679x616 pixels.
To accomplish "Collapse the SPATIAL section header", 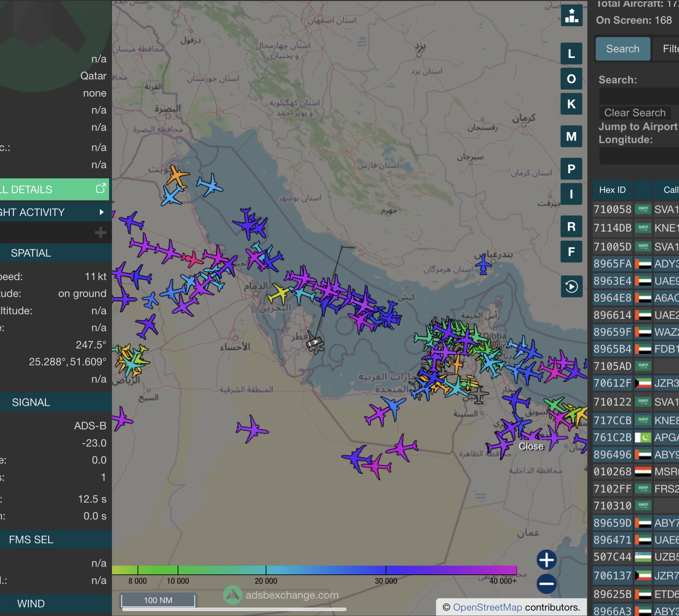I will tap(56, 253).
